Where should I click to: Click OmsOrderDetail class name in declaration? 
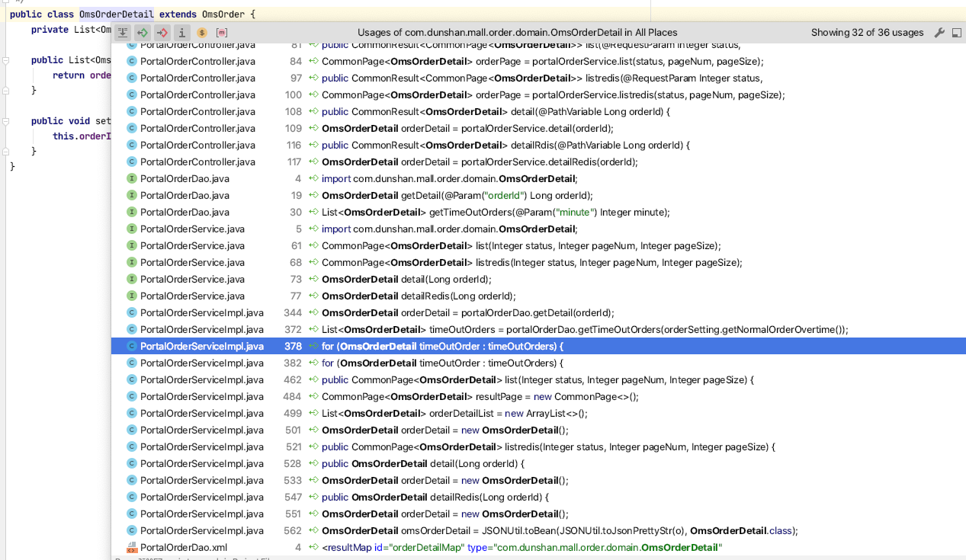click(116, 14)
